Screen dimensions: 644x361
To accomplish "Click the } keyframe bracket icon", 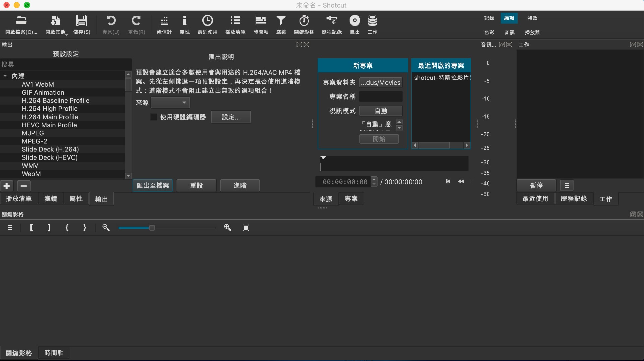I will [85, 228].
